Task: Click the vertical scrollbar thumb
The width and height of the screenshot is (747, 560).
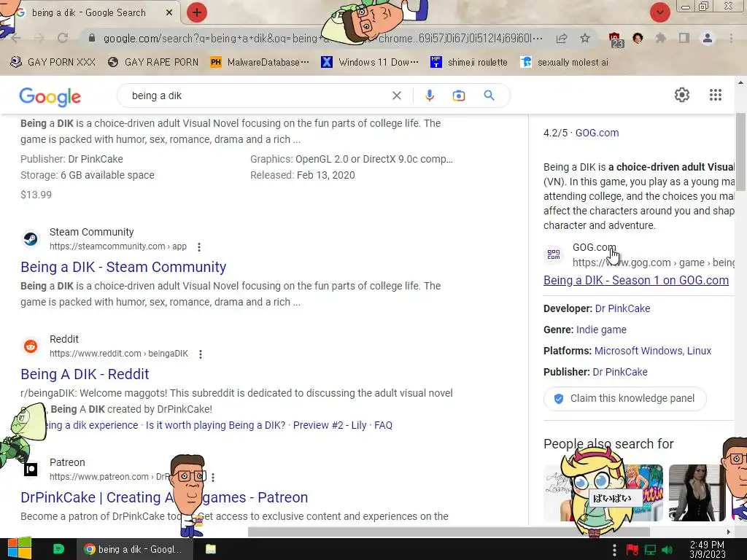Action: [x=740, y=152]
